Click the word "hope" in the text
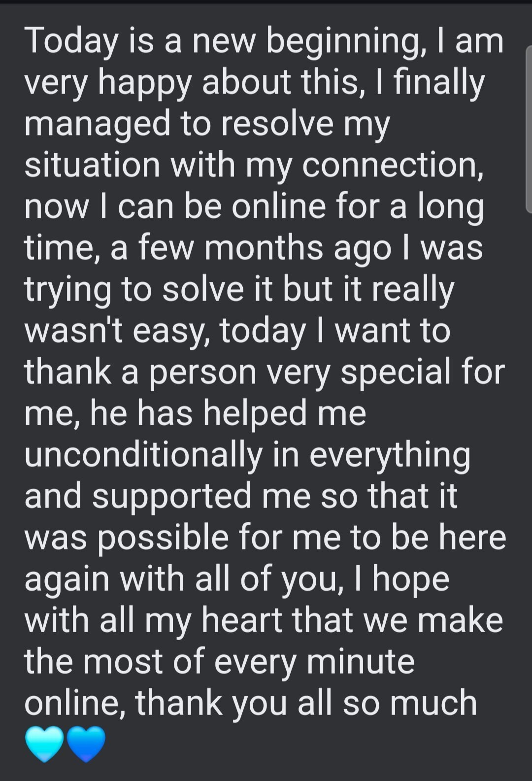The height and width of the screenshot is (781, 532). [x=410, y=579]
